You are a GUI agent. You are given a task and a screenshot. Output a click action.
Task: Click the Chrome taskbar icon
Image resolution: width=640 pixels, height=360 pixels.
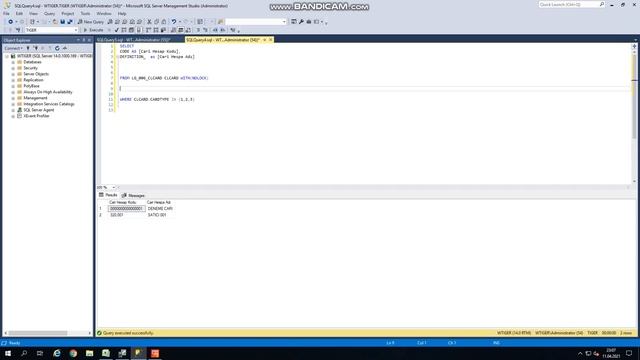tap(73, 353)
